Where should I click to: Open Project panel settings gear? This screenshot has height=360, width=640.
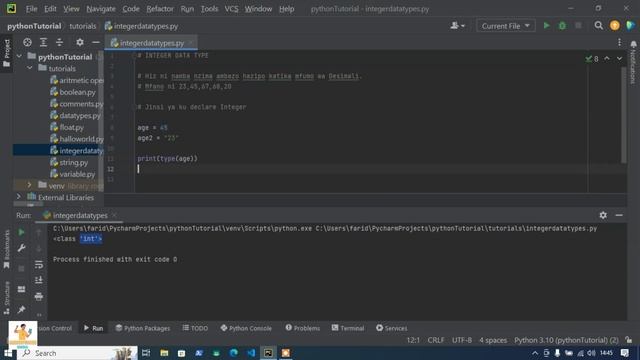80,42
